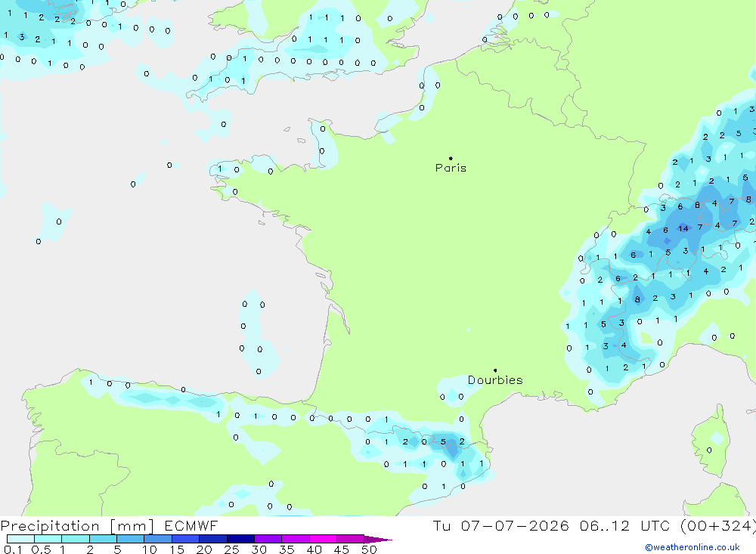The image size is (756, 554).
Task: Open the weatheronline.co.uk copyright link
Action: 692,547
